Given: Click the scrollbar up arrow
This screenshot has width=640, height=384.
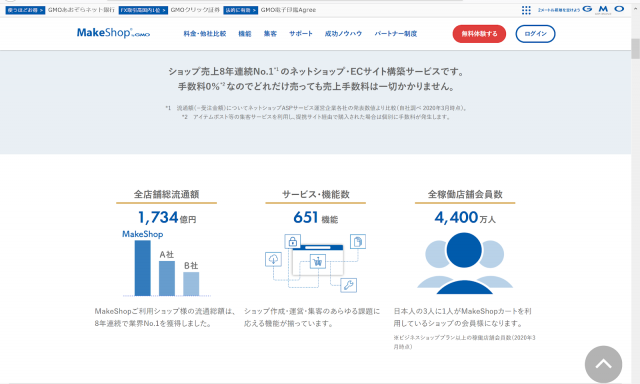Looking at the screenshot, I should (636, 10).
